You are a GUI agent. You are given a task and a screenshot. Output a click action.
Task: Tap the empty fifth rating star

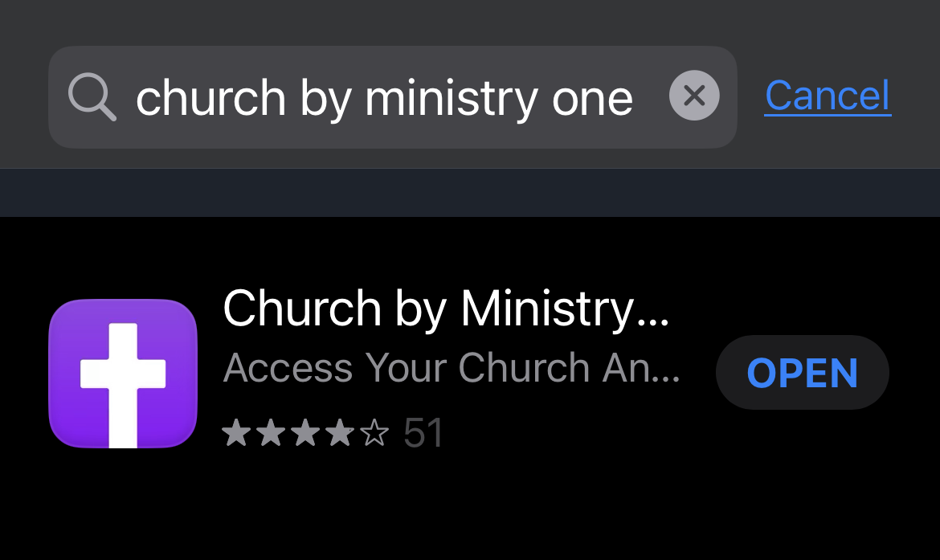coord(374,434)
